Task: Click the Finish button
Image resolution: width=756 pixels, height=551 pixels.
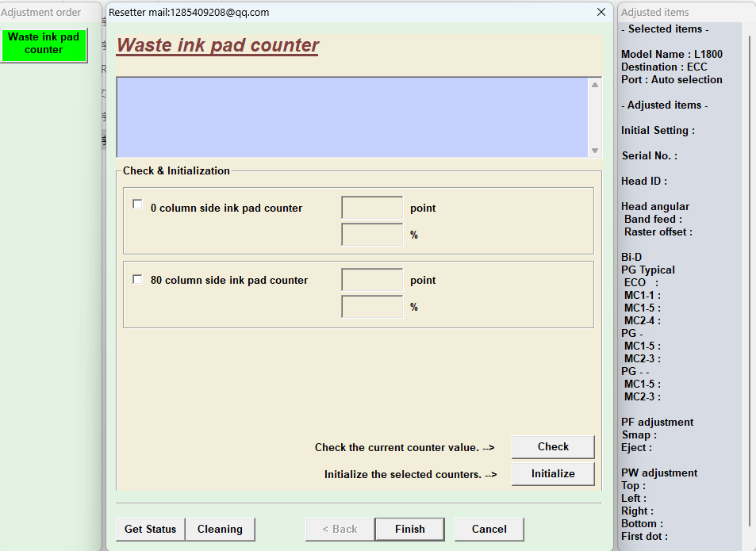Action: coord(409,529)
